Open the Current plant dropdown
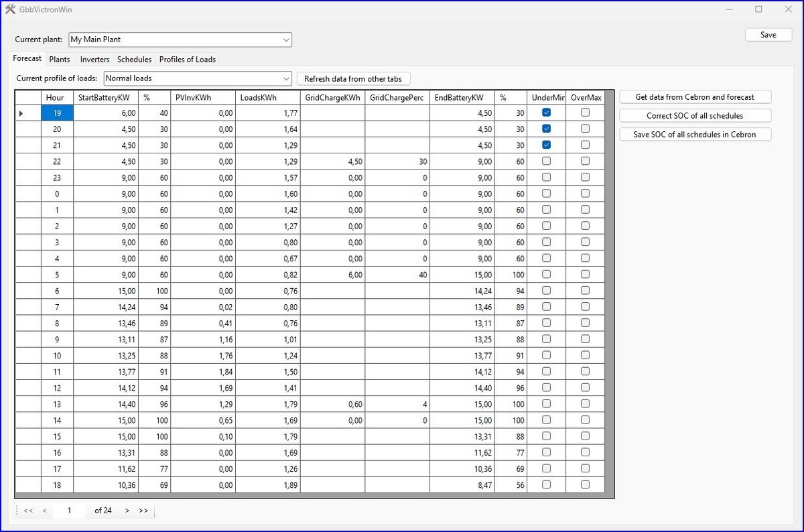Screen dimensions: 804x532 tap(286, 40)
